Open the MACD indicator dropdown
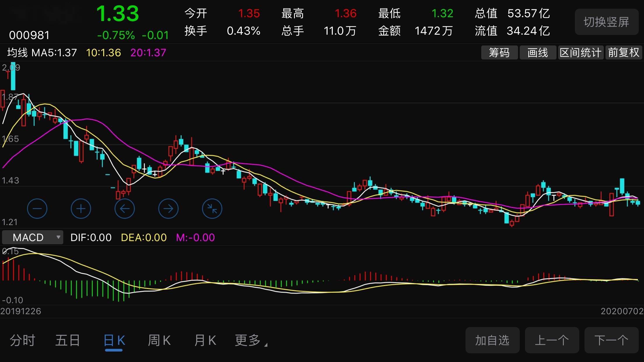The width and height of the screenshot is (644, 362). tap(32, 237)
